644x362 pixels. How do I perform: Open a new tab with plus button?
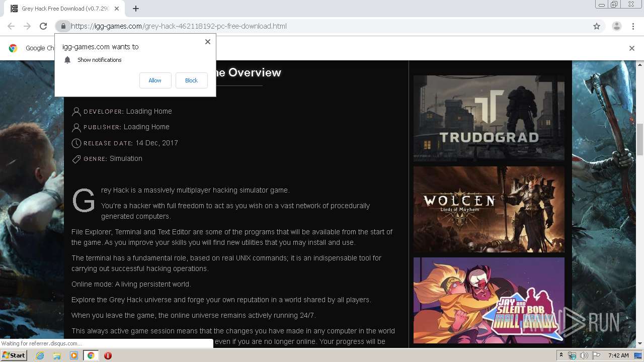click(x=136, y=9)
